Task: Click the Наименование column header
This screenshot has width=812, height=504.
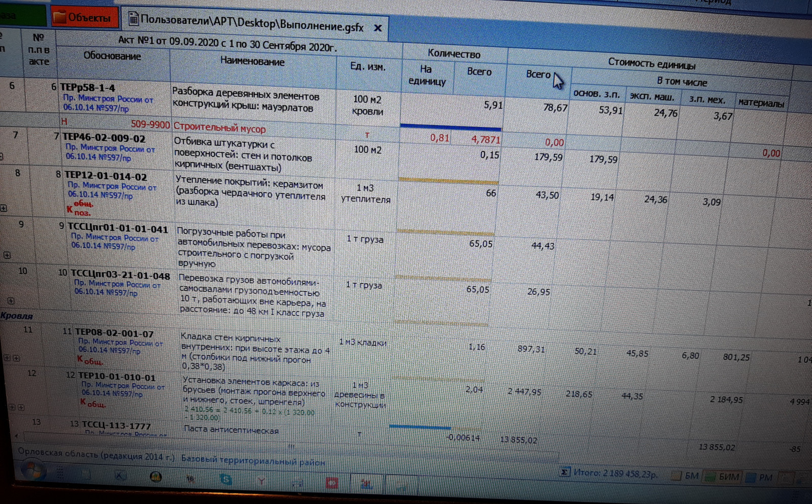Action: tap(252, 61)
